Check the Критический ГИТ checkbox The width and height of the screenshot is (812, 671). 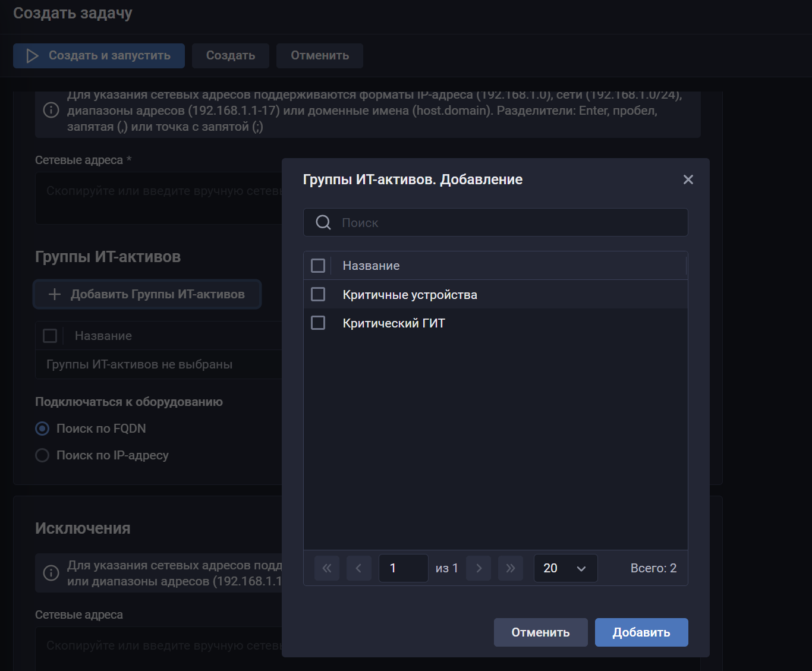click(318, 323)
